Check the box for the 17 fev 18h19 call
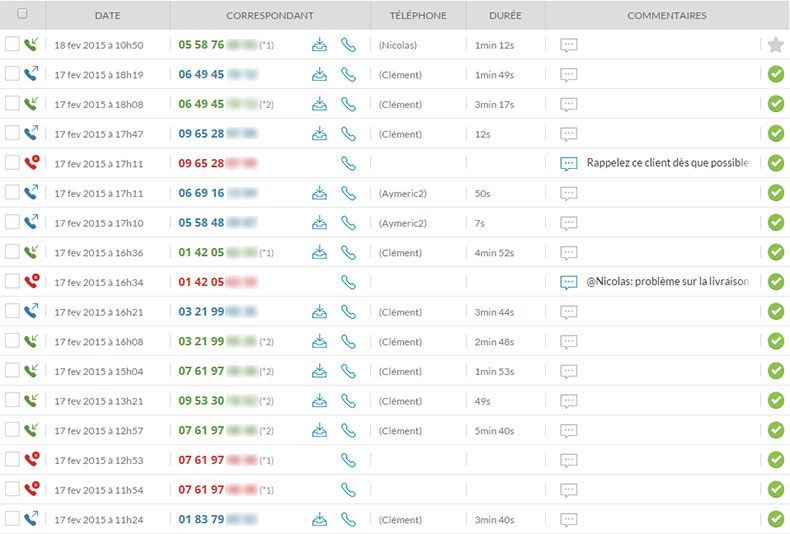The height and width of the screenshot is (534, 790). click(x=12, y=74)
